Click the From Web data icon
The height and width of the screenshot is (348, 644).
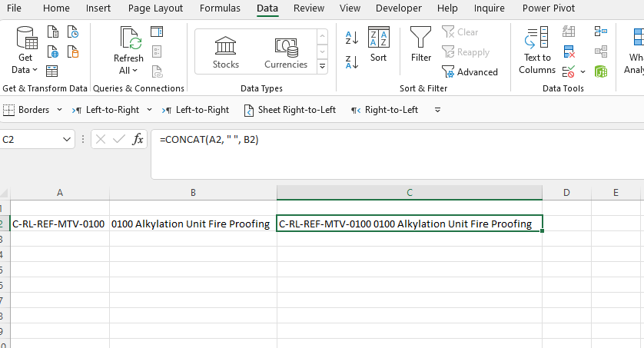coord(53,51)
